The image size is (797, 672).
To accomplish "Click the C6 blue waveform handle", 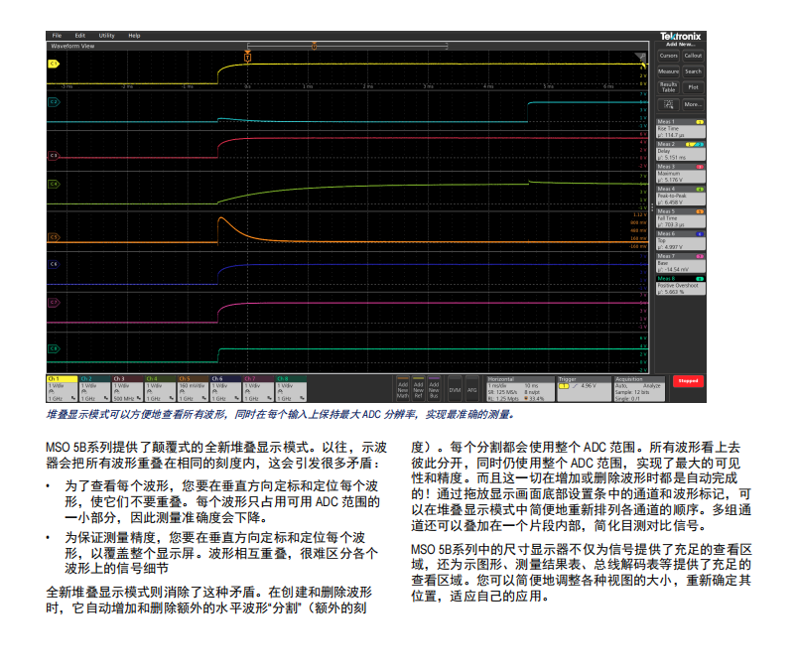I will coord(54,264).
